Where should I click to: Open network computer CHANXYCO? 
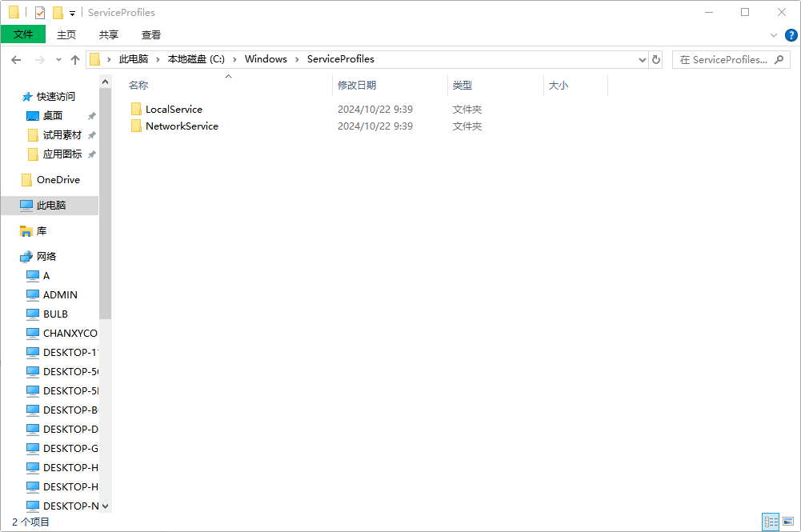pyautogui.click(x=70, y=334)
